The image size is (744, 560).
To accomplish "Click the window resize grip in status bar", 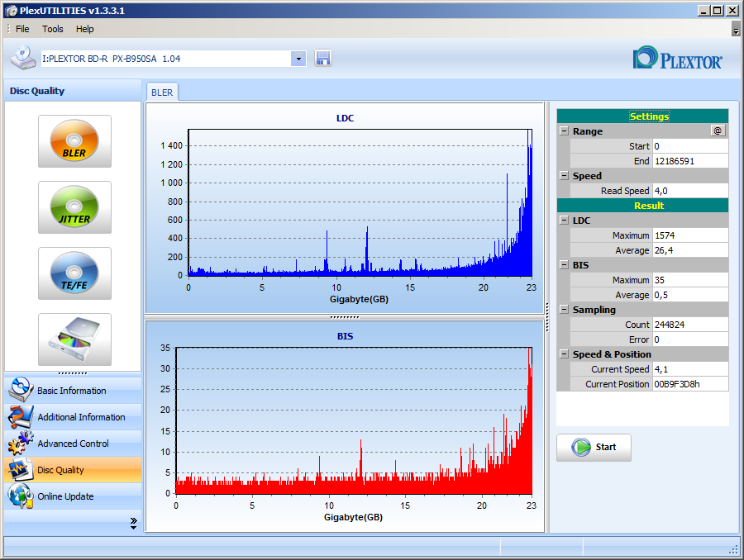I will pyautogui.click(x=734, y=550).
